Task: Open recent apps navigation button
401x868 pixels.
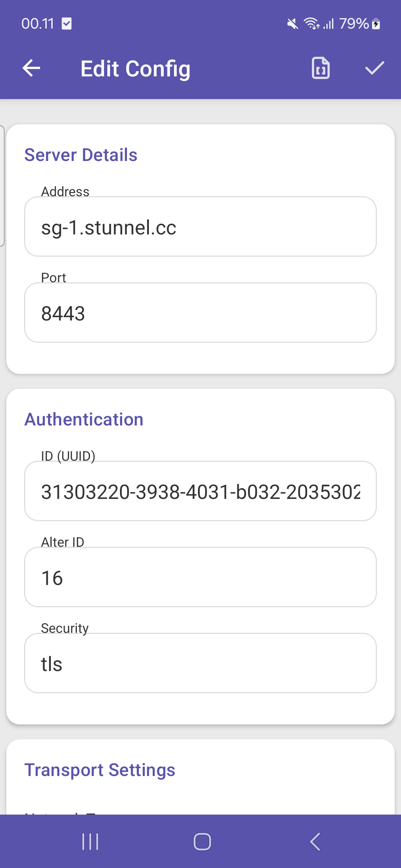Action: [90, 841]
